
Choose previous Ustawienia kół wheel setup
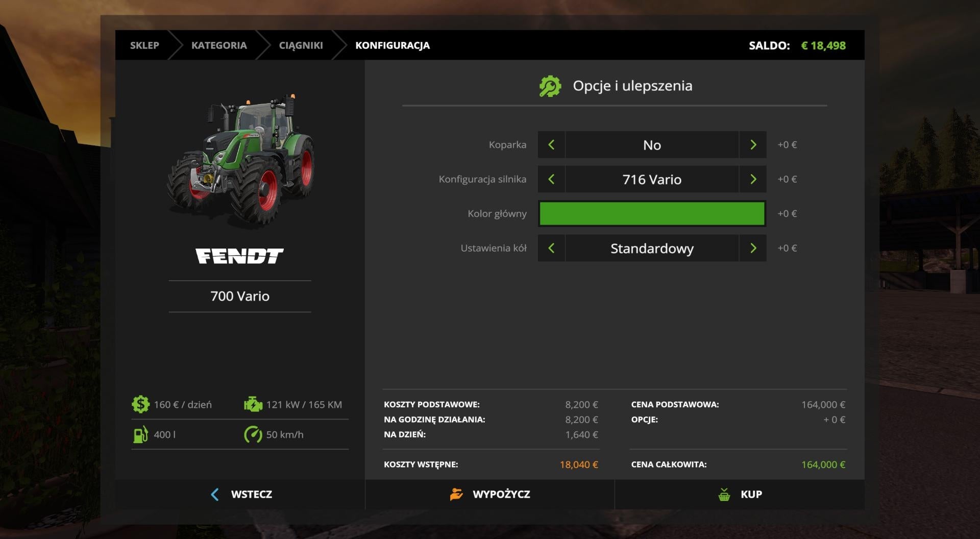(x=551, y=248)
